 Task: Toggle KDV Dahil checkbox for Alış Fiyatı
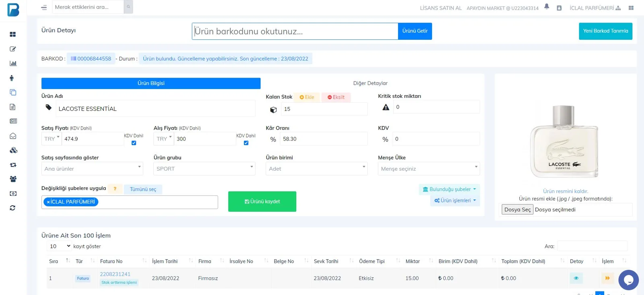(x=246, y=143)
